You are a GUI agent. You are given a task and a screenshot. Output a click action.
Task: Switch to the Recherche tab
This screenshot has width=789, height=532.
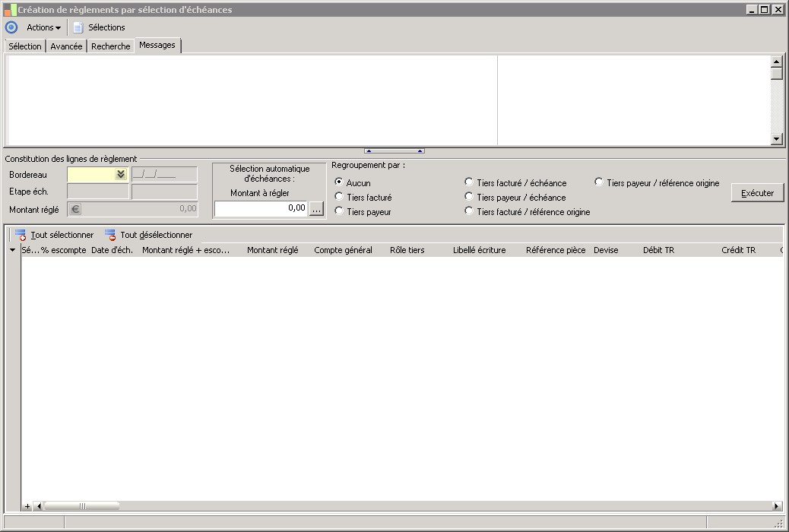tap(110, 46)
